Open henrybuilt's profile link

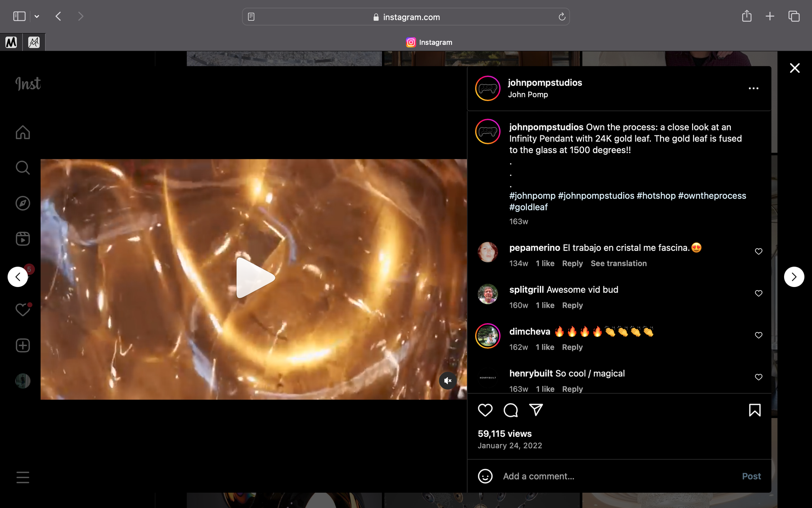[531, 373]
